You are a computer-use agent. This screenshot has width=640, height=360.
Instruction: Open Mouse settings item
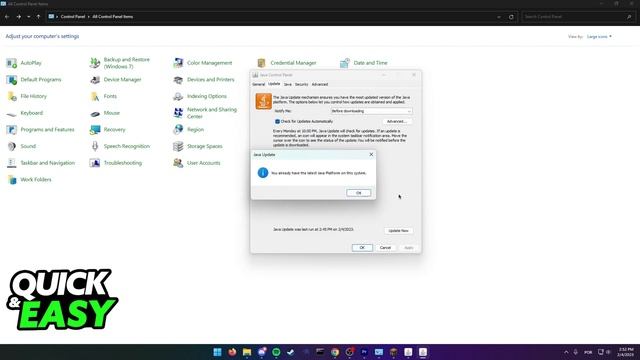coord(105,113)
